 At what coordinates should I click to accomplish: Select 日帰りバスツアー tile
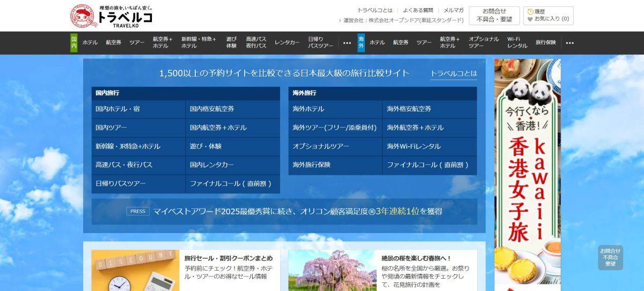[x=138, y=184]
